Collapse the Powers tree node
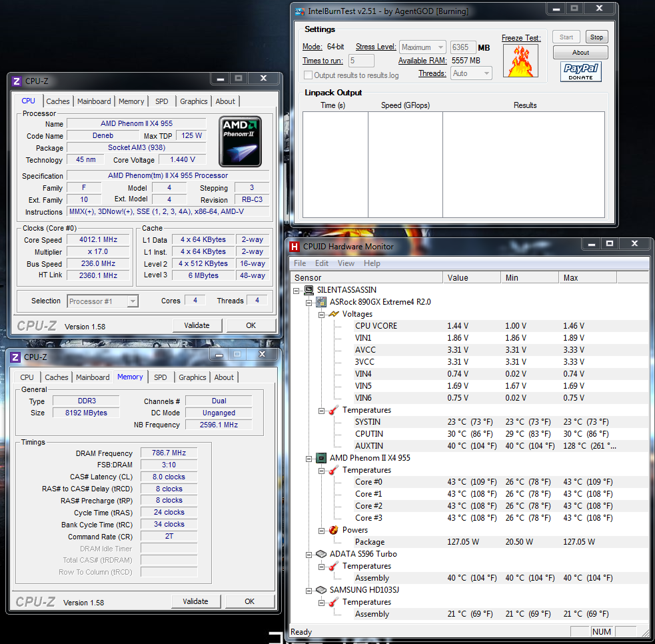Image resolution: width=655 pixels, height=644 pixels. pos(321,531)
